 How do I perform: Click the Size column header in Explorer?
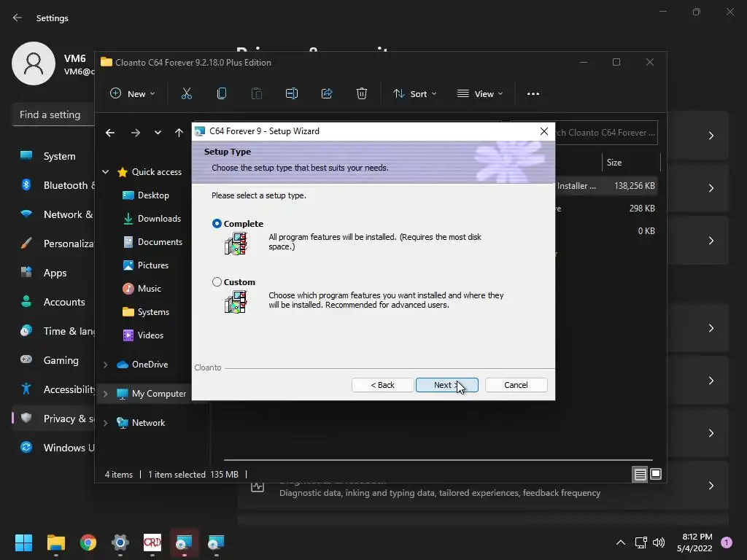(631, 163)
